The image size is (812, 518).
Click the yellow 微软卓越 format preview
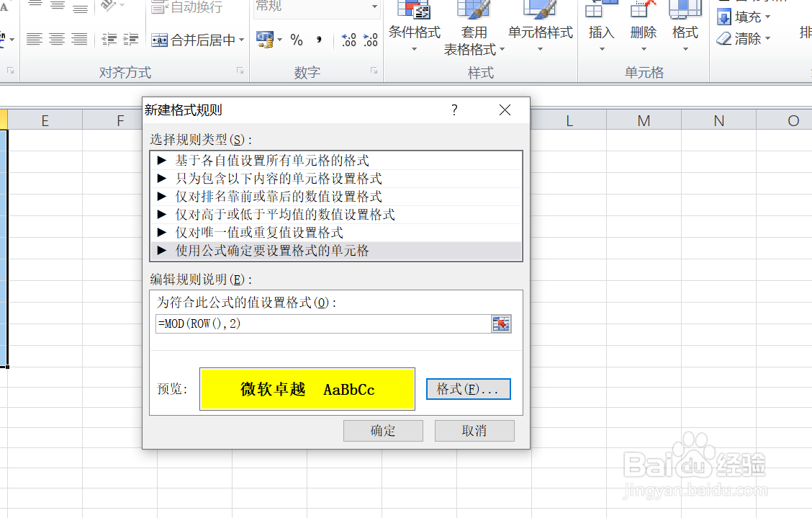click(x=307, y=388)
